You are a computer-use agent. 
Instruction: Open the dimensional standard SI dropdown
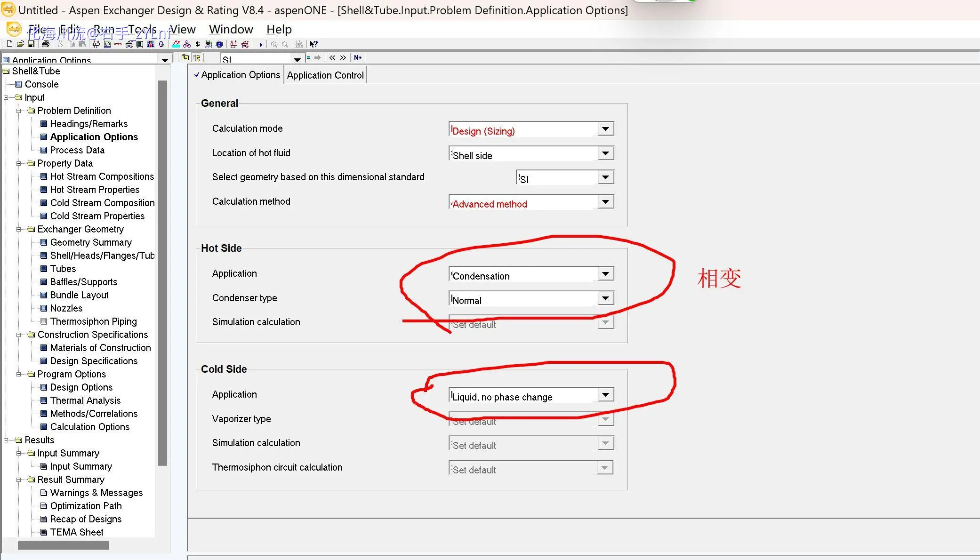coord(606,177)
